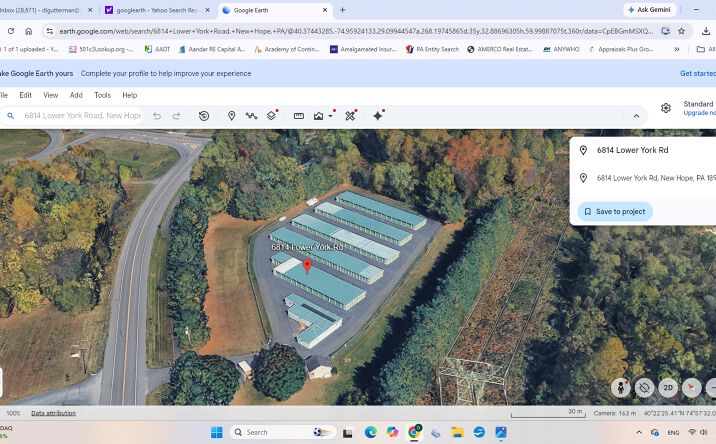The height and width of the screenshot is (444, 716).
Task: Click the ENG language indicator
Action: coord(673,433)
